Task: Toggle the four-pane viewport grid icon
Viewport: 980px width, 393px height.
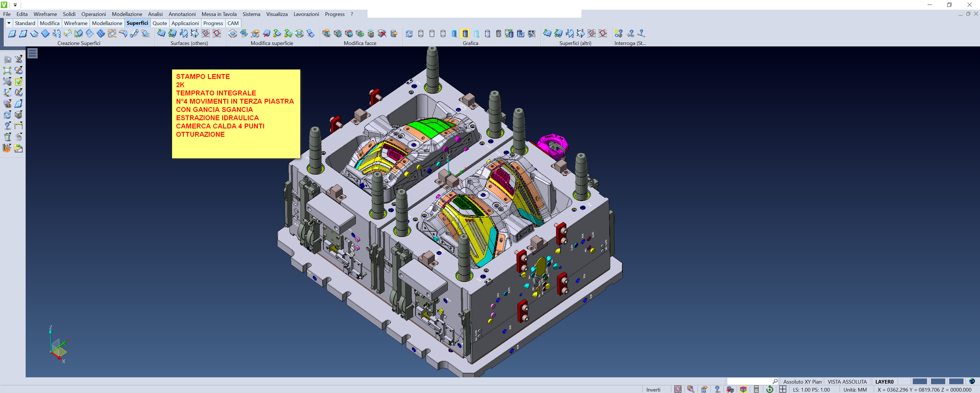Action: tap(783, 389)
